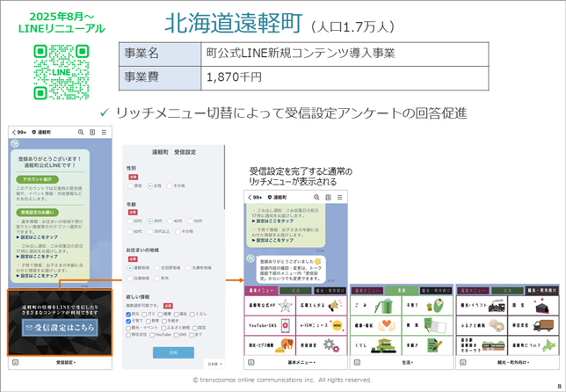Open the roadside station building tile
Screen dimensions: 566x392
coord(482,345)
